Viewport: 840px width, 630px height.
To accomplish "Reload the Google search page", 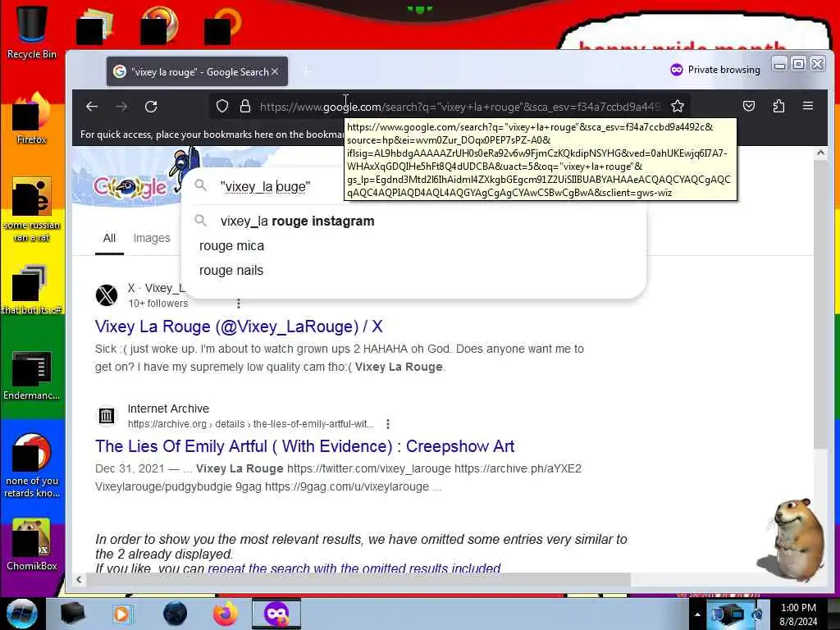I will click(x=151, y=107).
